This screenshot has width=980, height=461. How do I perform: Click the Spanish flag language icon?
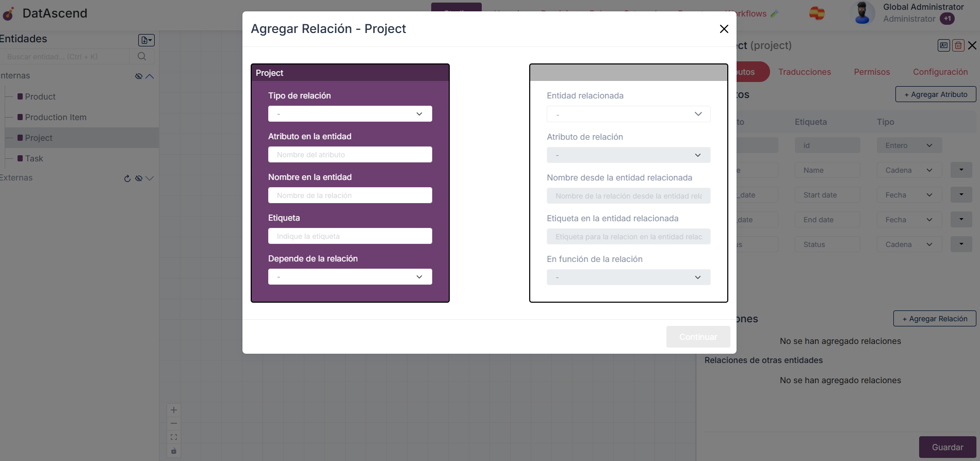(x=817, y=13)
